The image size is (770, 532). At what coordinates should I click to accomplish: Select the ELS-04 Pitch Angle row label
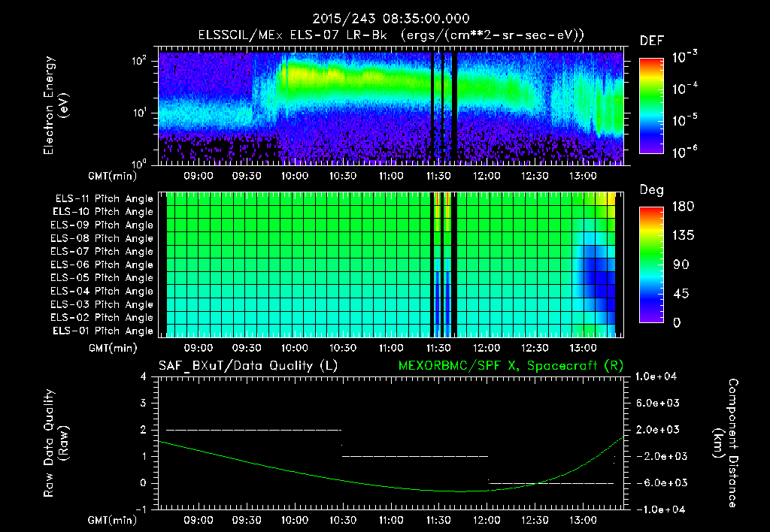[x=102, y=291]
